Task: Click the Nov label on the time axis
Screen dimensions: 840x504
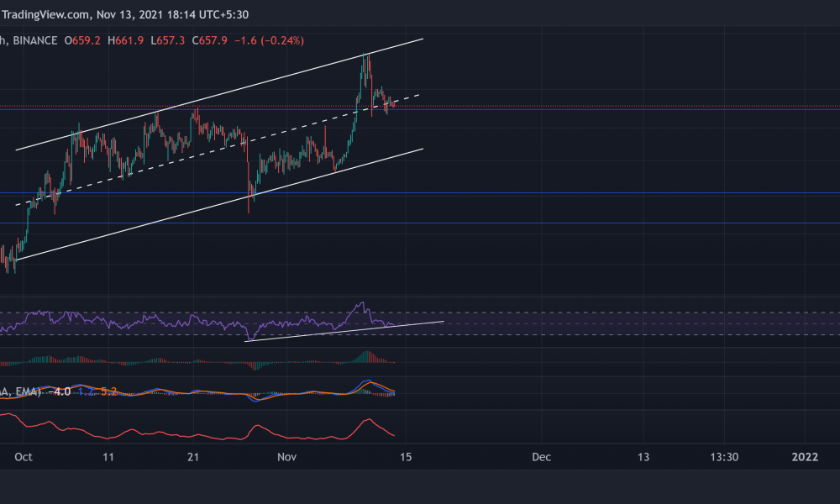Action: point(286,457)
